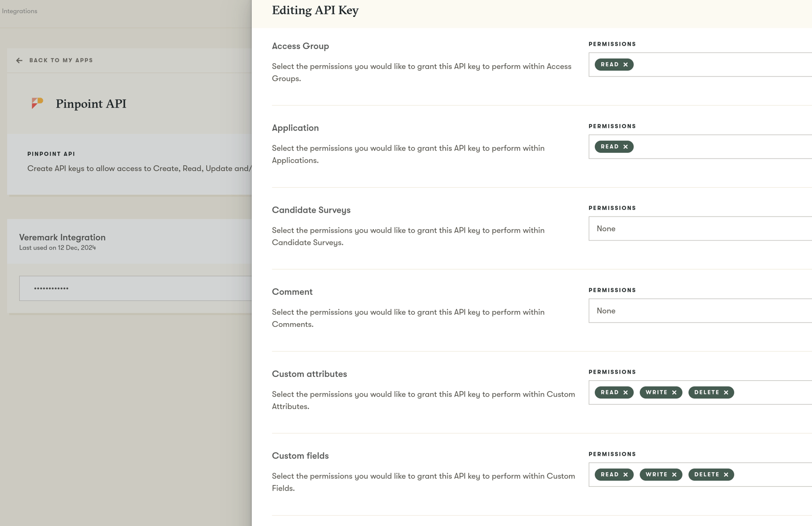
Task: Remove the DELETE permission from Custom fields
Action: (725, 474)
